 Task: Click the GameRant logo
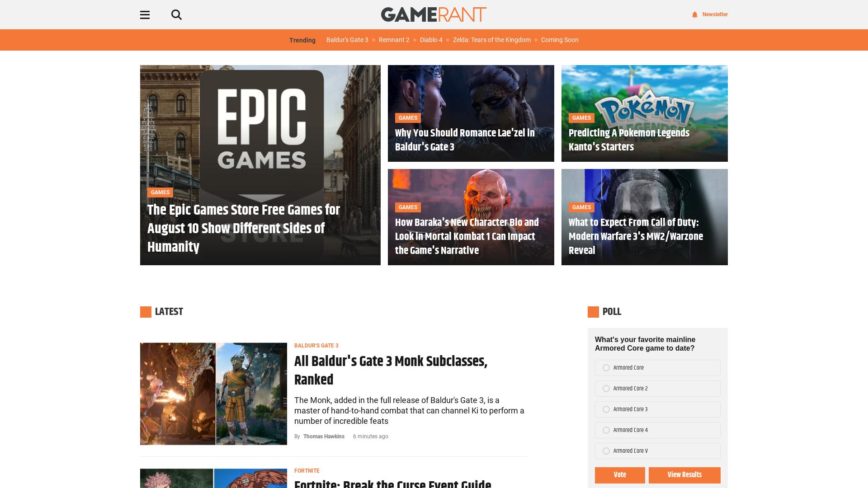click(434, 14)
